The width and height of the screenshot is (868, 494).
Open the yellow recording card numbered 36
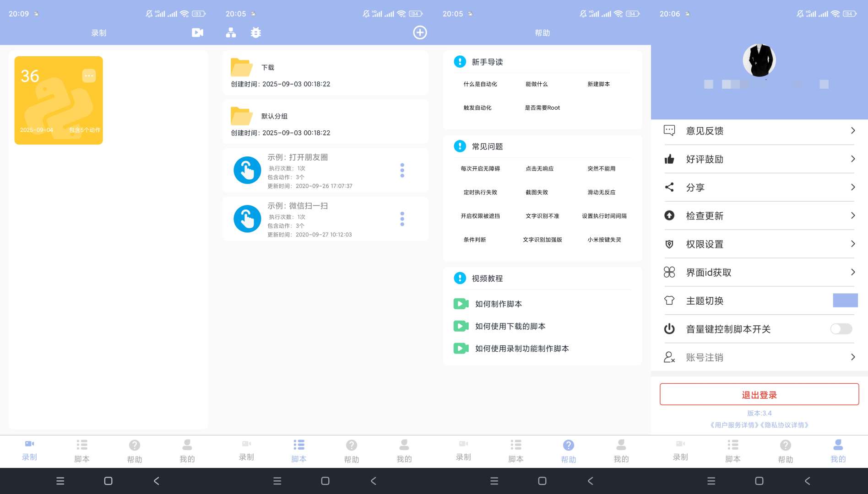(59, 100)
